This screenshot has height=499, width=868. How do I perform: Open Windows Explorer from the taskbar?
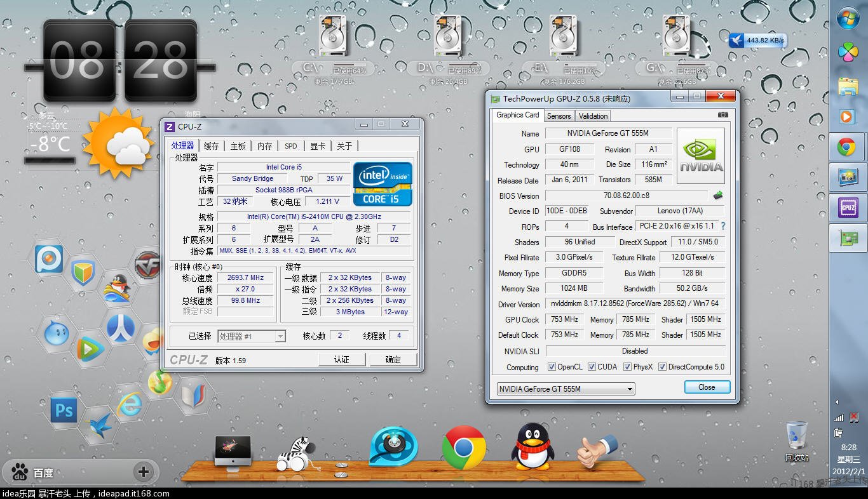(x=848, y=86)
